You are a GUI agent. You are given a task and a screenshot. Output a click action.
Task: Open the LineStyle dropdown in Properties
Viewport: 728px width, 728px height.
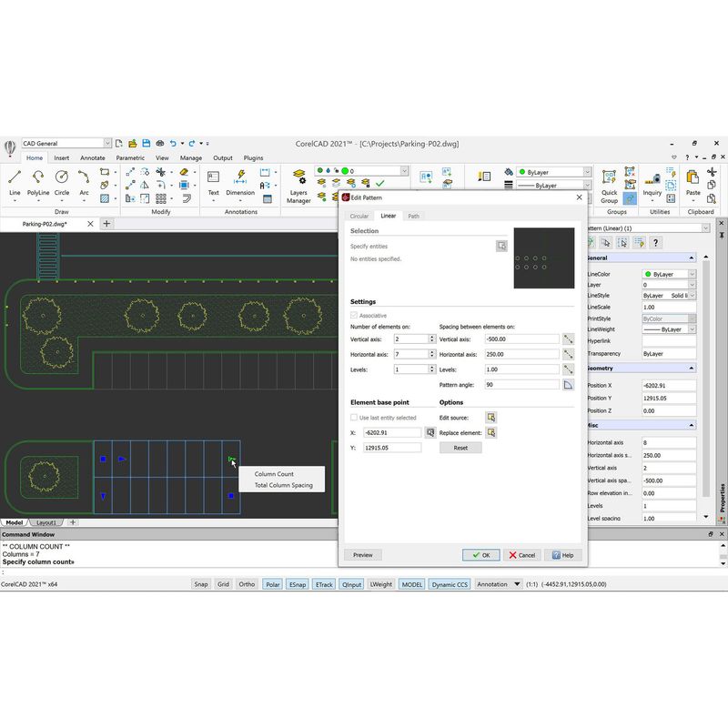(x=692, y=295)
